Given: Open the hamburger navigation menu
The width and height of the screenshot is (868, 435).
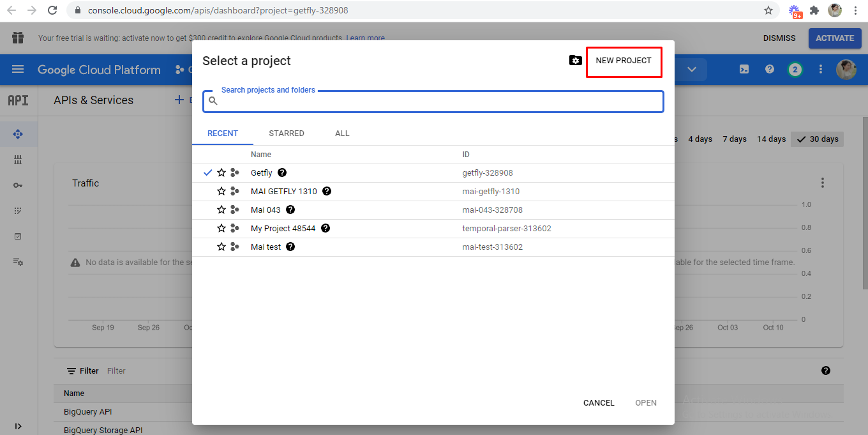Looking at the screenshot, I should [18, 70].
